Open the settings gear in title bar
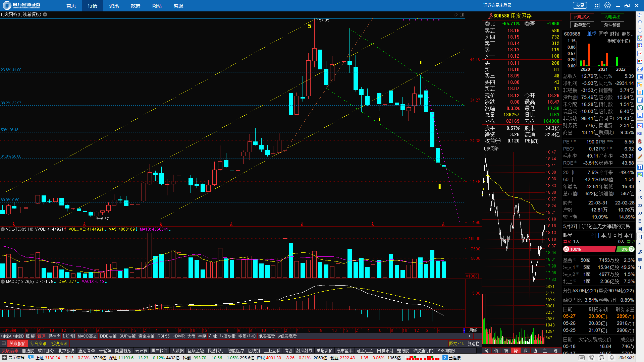This screenshot has height=362, width=644. click(607, 5)
